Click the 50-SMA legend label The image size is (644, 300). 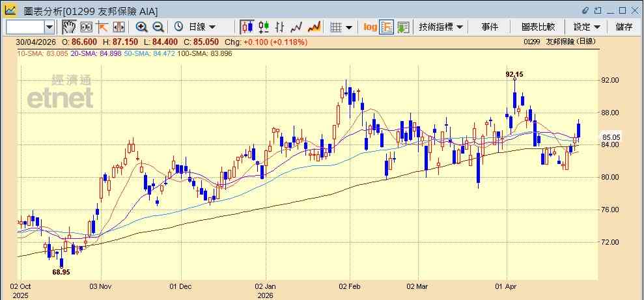(x=150, y=53)
